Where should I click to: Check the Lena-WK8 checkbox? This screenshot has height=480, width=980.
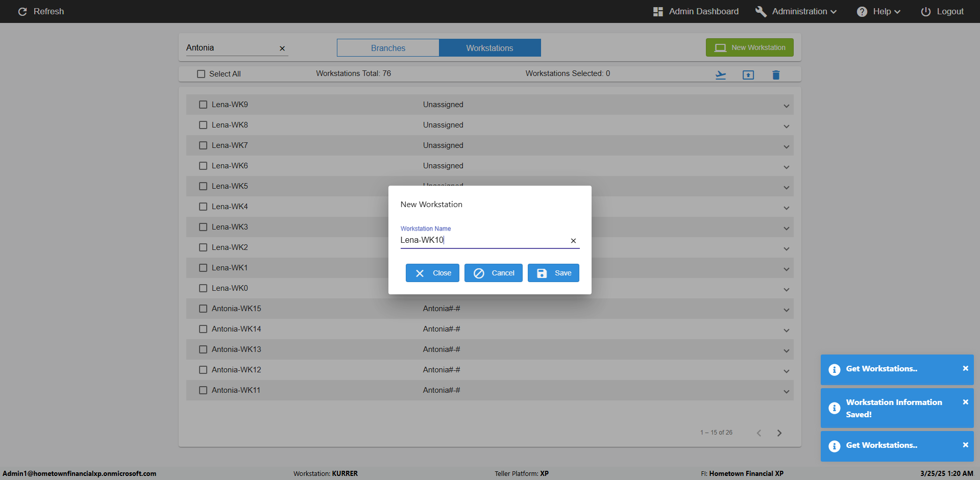[x=203, y=125]
